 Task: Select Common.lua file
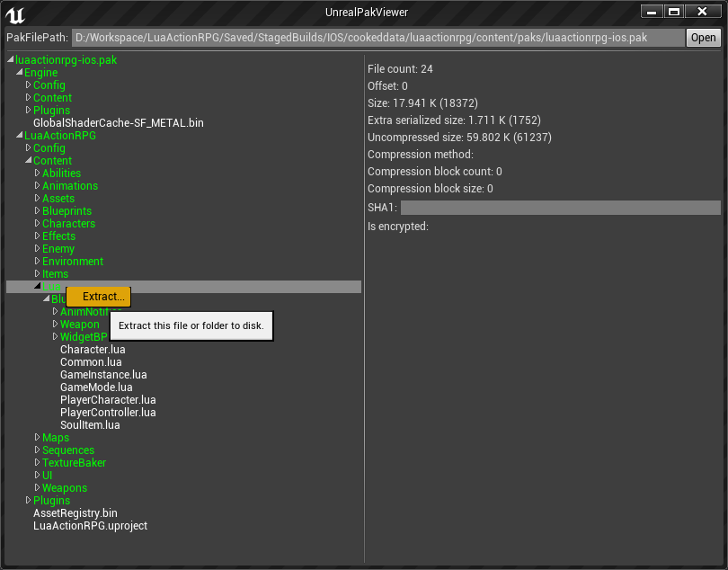(91, 362)
